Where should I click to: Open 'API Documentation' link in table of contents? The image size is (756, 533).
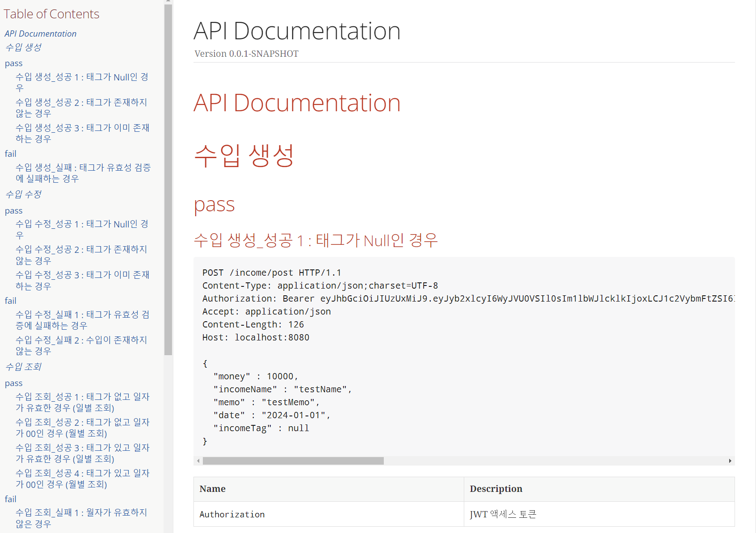[40, 34]
